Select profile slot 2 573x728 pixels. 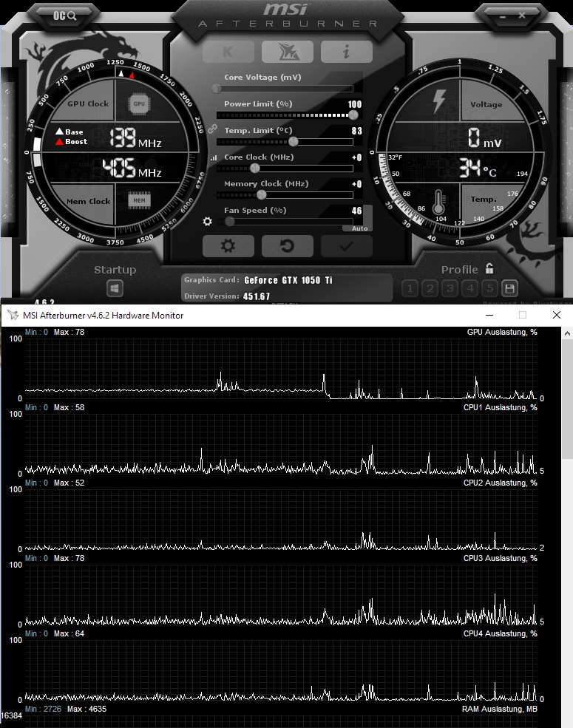[430, 289]
